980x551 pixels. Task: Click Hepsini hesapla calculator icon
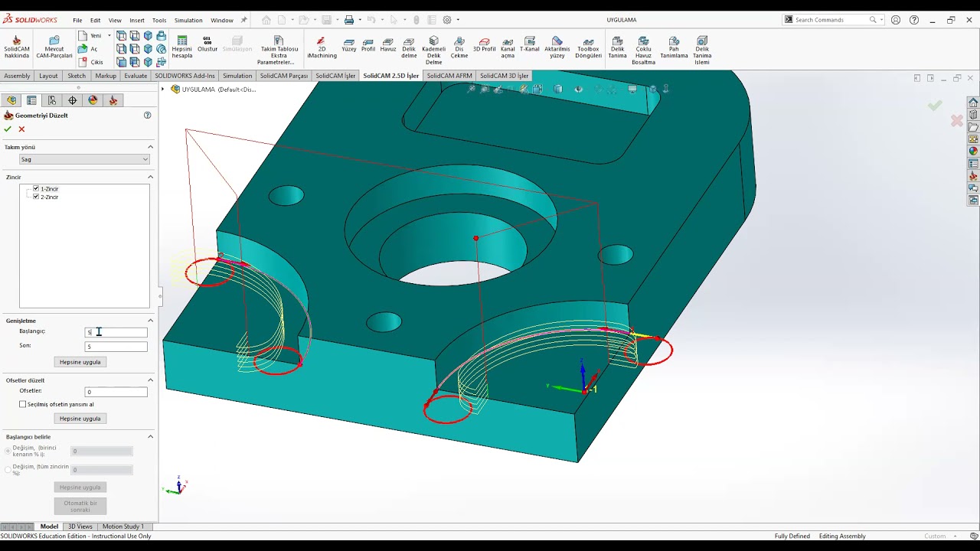tap(182, 47)
